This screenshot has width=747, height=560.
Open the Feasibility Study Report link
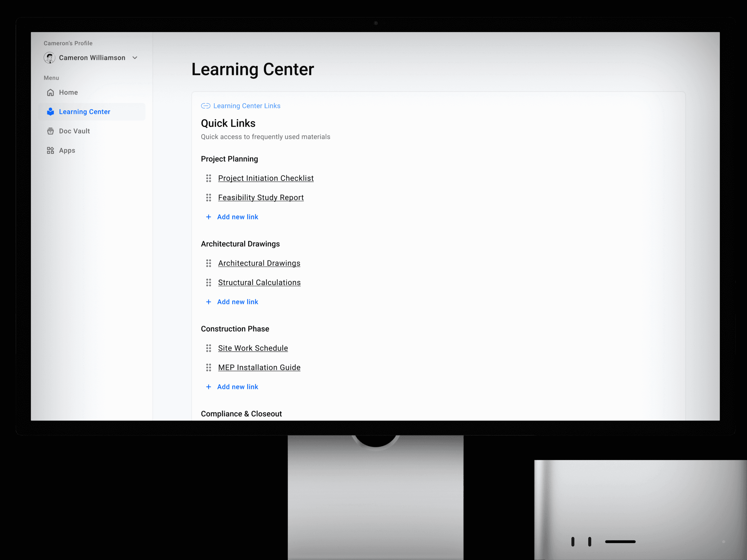point(261,198)
